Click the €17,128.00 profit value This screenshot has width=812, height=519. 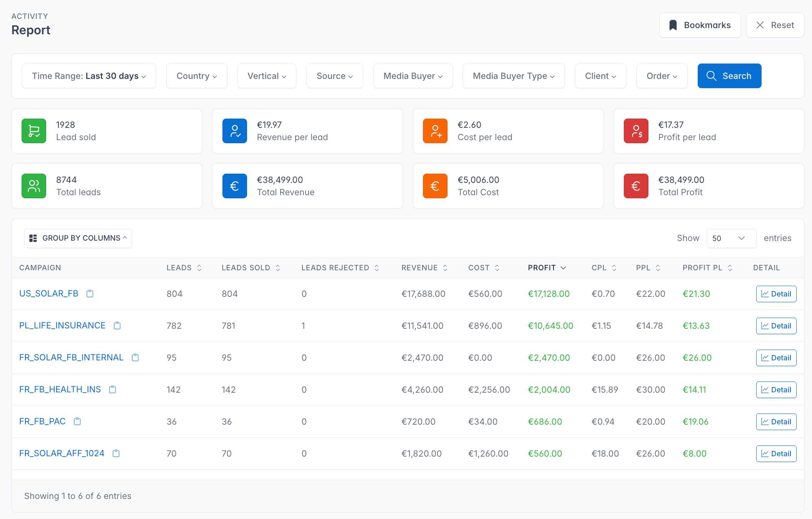point(549,294)
